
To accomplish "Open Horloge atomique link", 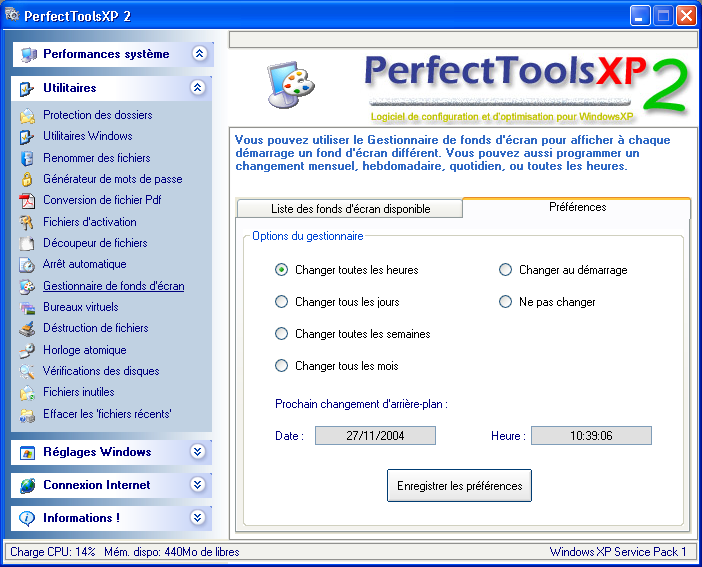I will click(85, 350).
